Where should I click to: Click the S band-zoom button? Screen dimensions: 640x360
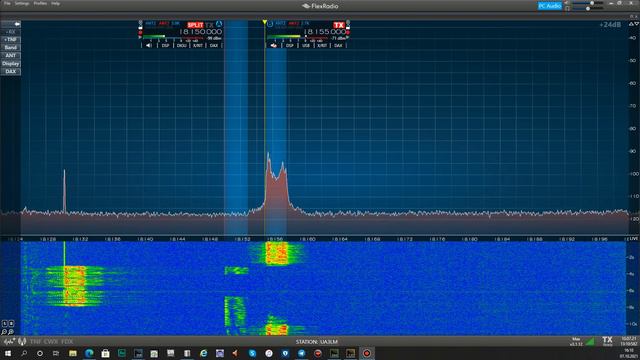[4, 324]
